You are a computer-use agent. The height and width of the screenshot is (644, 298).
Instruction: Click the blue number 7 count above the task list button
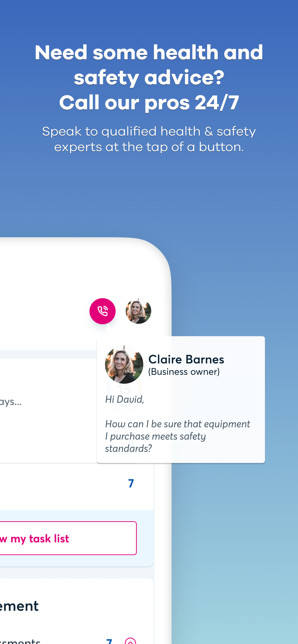tap(131, 483)
